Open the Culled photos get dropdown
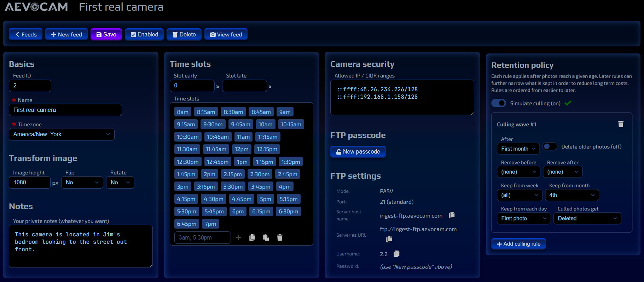644x282 pixels. click(x=587, y=218)
